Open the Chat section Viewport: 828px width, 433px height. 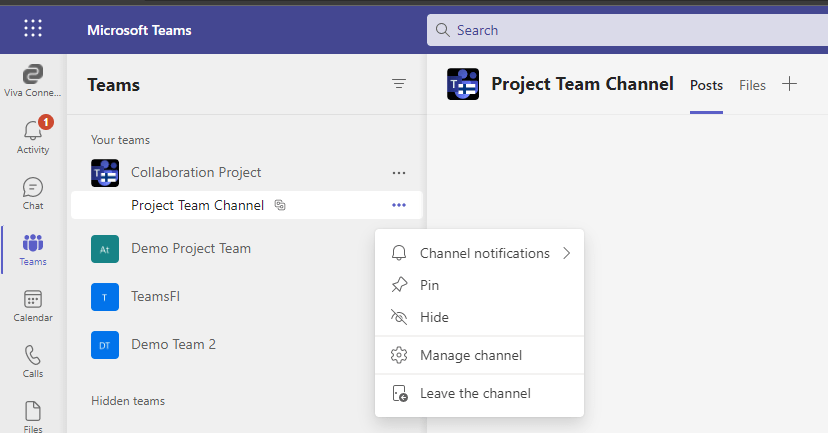pyautogui.click(x=33, y=193)
